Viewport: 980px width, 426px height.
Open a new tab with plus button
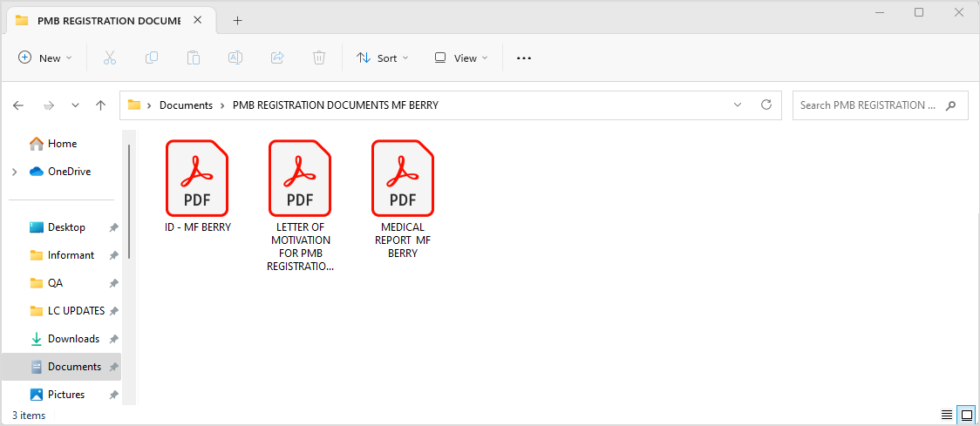(237, 21)
